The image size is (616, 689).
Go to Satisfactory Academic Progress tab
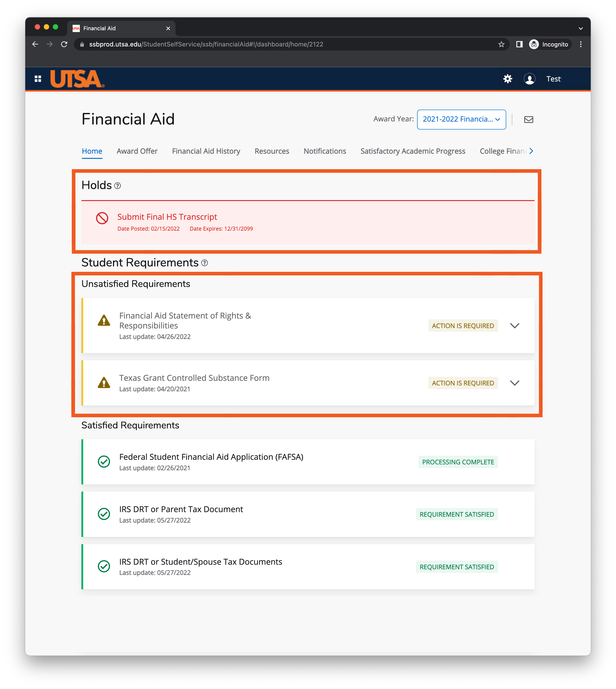pos(413,151)
